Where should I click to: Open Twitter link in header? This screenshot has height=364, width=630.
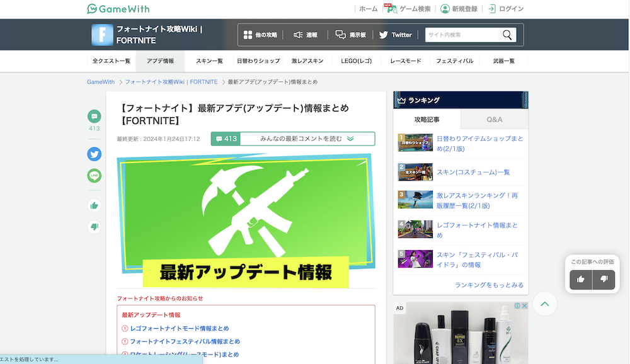(396, 35)
